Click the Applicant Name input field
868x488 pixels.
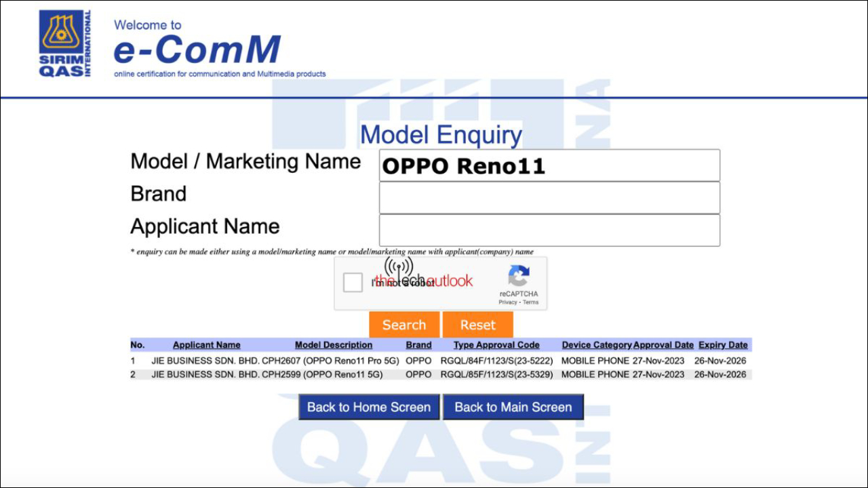[x=549, y=230]
